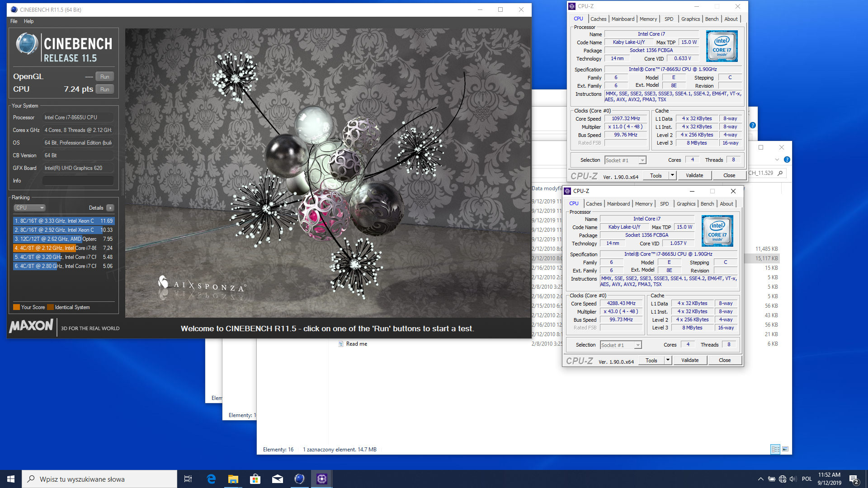Select ranking row 6 4C/8T @ 2.80 GHz
868x488 pixels.
tap(64, 266)
